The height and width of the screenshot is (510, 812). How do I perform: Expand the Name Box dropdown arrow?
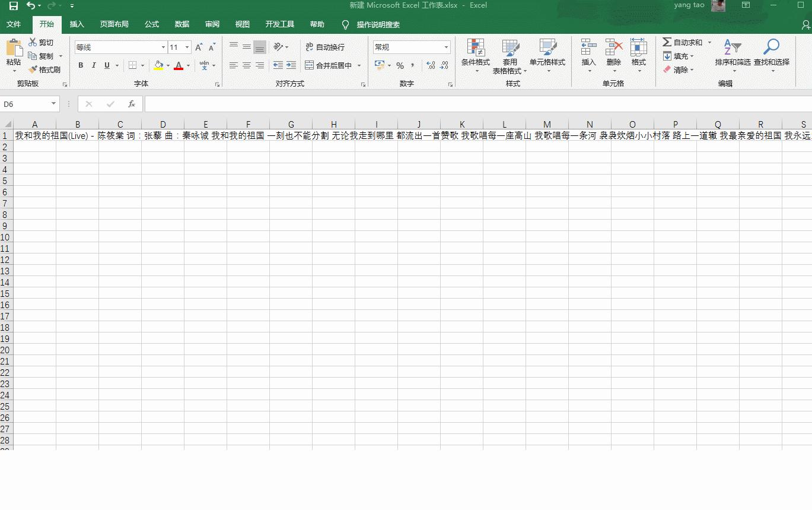pyautogui.click(x=53, y=104)
